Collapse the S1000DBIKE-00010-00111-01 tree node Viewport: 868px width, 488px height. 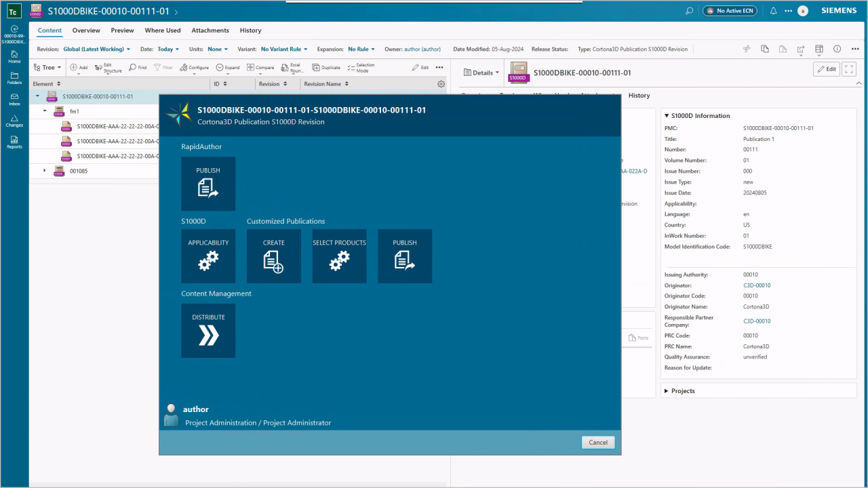pos(37,96)
